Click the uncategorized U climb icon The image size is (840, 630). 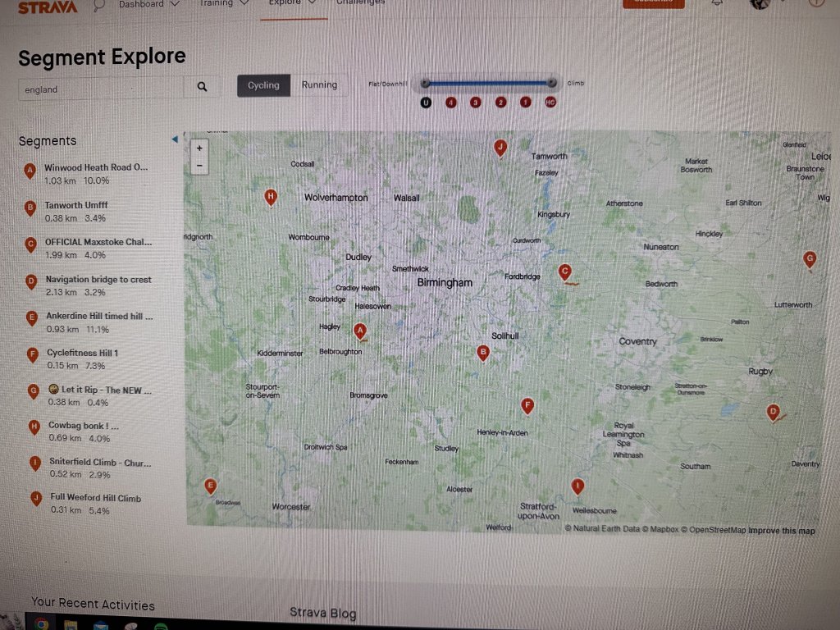(426, 103)
